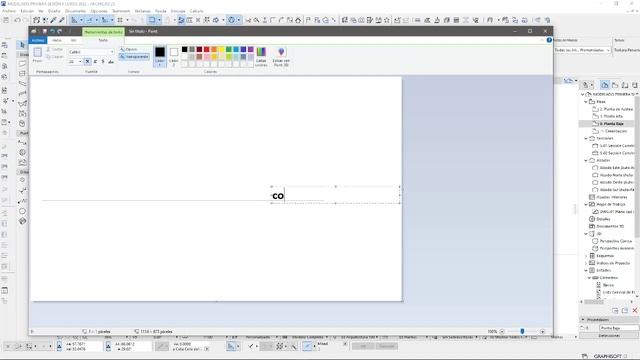Viewport: 640px width, 360px height.
Task: Open ArchiCAD's Opciones menu
Action: tap(99, 11)
